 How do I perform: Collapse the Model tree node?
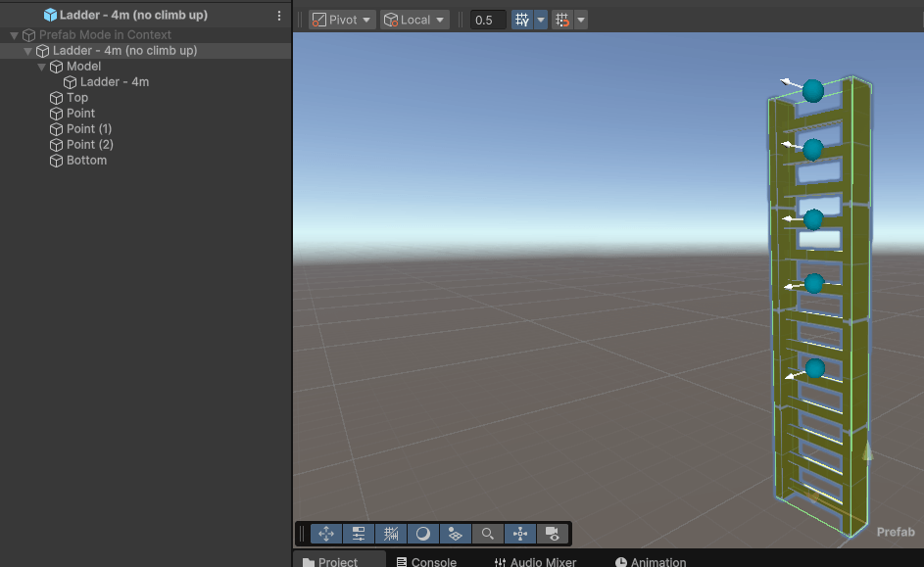pos(41,67)
